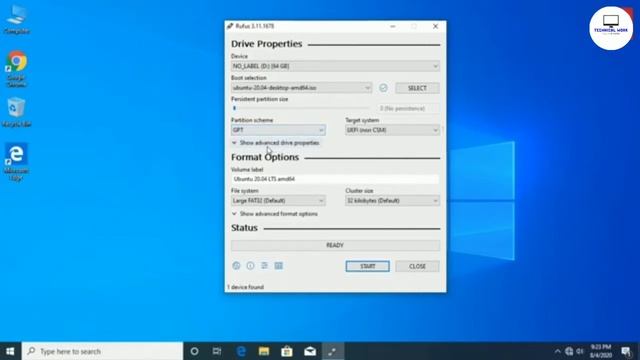The image size is (640, 360).
Task: Select the Google Chrome desktop icon
Action: [x=16, y=69]
